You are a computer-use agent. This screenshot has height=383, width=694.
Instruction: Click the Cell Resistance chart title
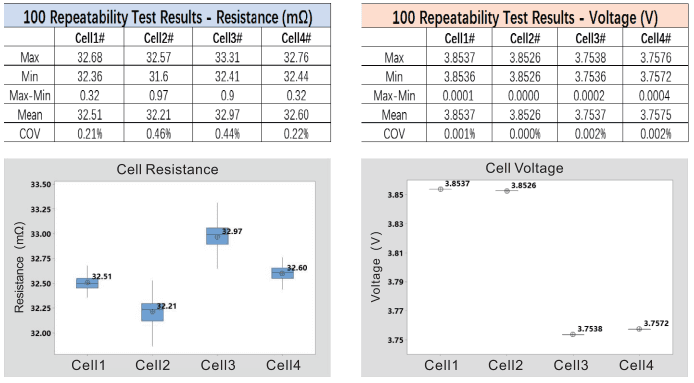point(167,170)
